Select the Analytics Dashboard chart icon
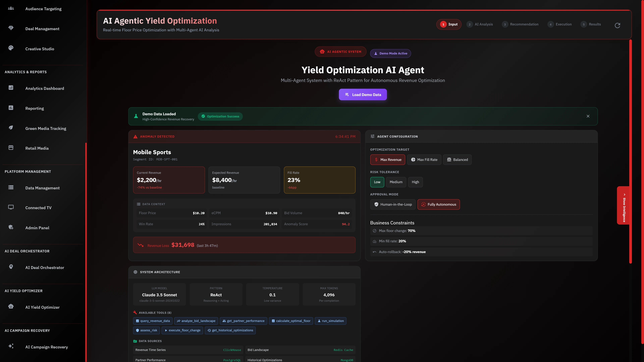This screenshot has width=644, height=362. coord(11,88)
